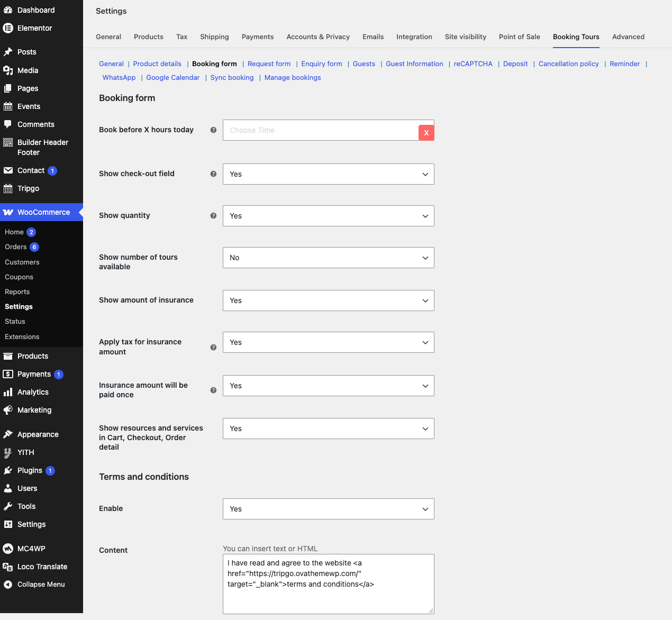The image size is (672, 620).
Task: Click the Dashboard icon in sidebar
Action: [x=8, y=10]
